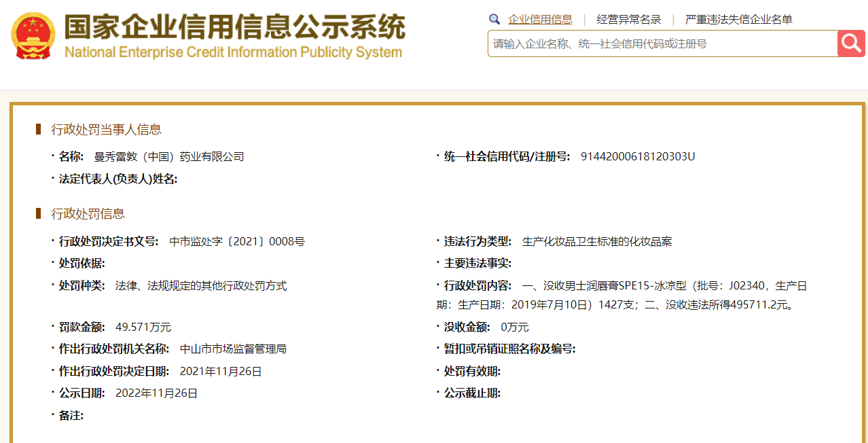Viewport: 868px width, 443px height.
Task: Click the small magnifier icon beside 企业信用信息
Action: (494, 19)
